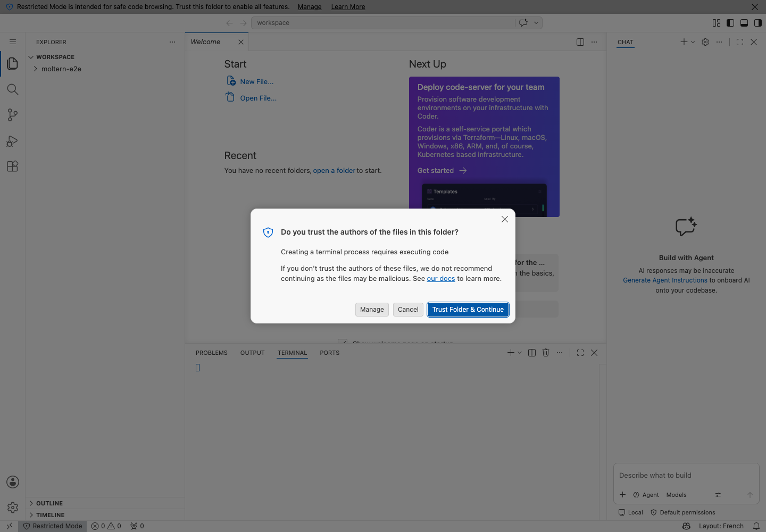Maximize the terminal panel size
This screenshot has width=766, height=532.
coord(580,353)
